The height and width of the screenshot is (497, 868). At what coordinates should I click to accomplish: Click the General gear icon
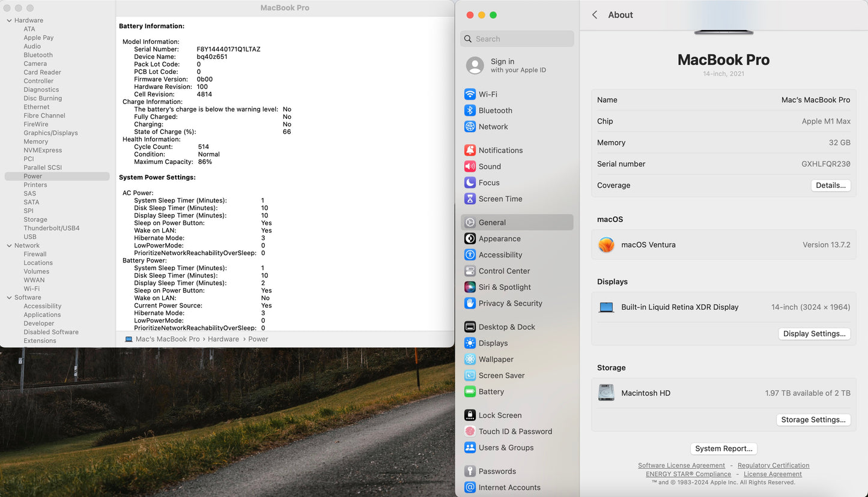[x=470, y=222]
